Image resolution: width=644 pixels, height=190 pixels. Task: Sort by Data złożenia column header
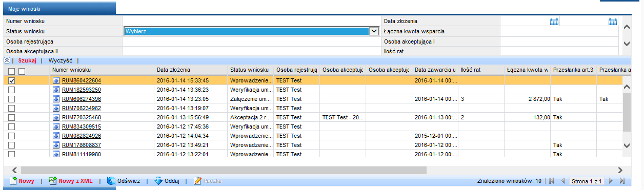pyautogui.click(x=174, y=69)
